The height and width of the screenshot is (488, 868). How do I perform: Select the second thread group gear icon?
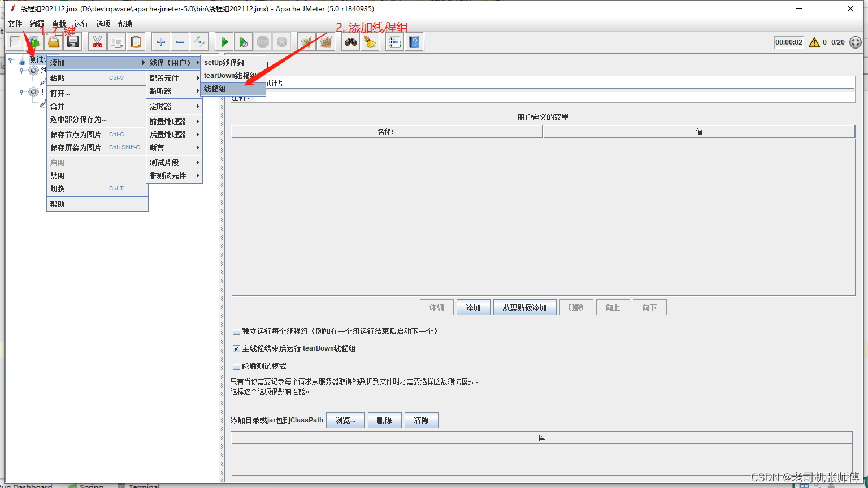pyautogui.click(x=33, y=91)
